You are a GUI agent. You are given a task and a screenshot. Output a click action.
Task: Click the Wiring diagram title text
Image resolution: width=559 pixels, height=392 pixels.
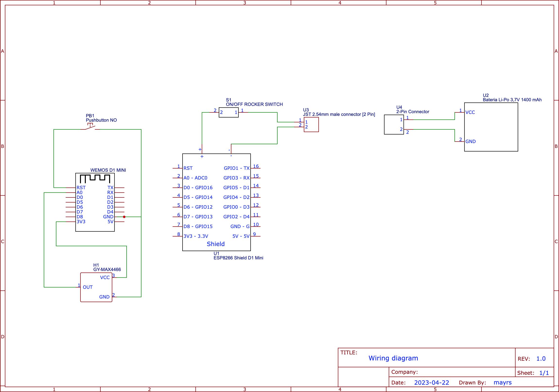[x=393, y=358]
